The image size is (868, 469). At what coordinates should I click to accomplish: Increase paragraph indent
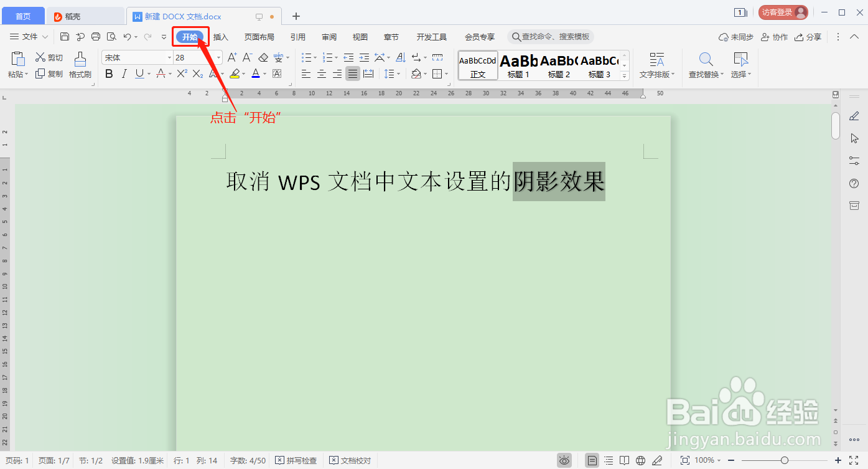[364, 57]
